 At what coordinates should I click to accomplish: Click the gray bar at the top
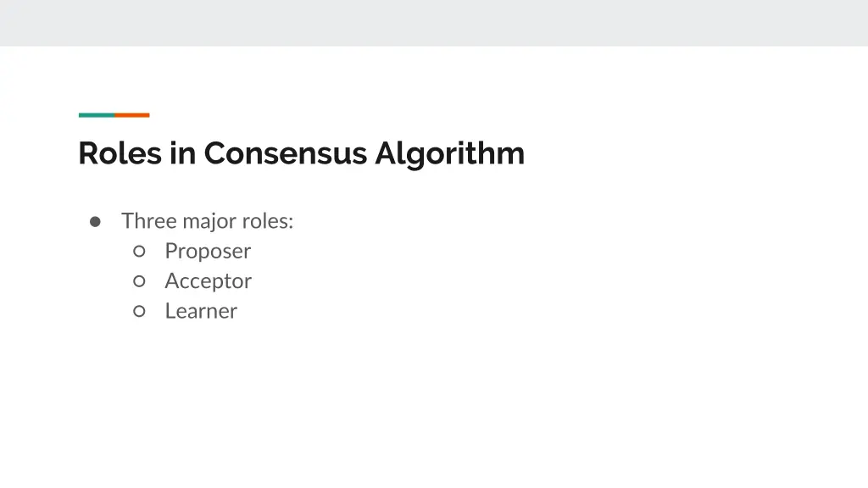point(434,23)
